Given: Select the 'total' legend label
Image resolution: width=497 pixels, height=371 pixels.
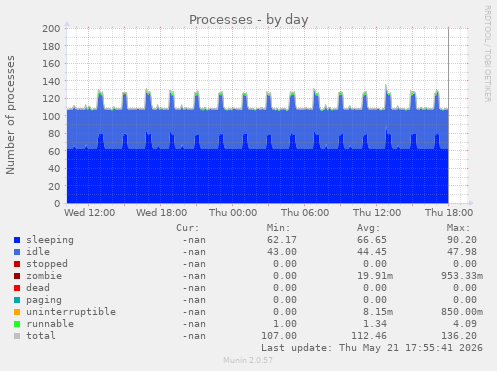Looking at the screenshot, I should pyautogui.click(x=41, y=336).
